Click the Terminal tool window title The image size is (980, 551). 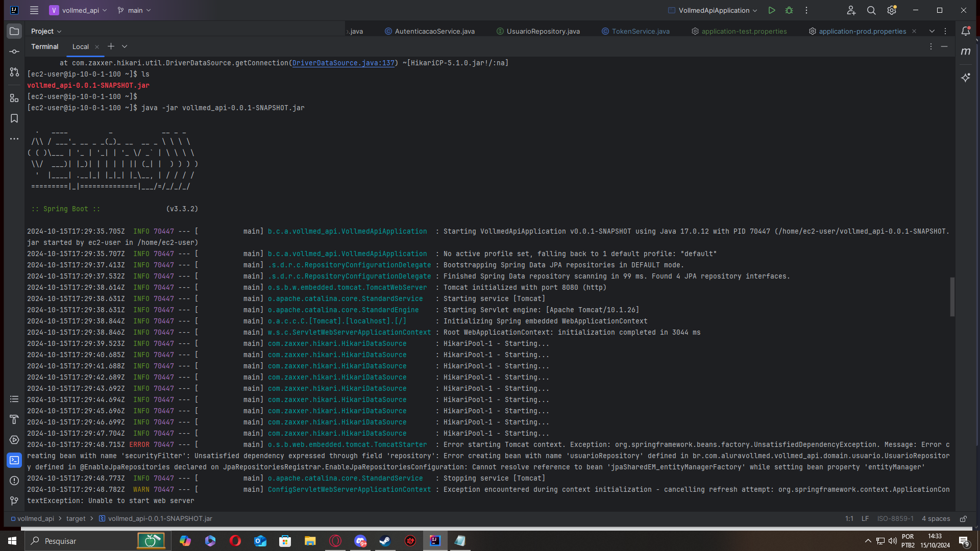(45, 46)
